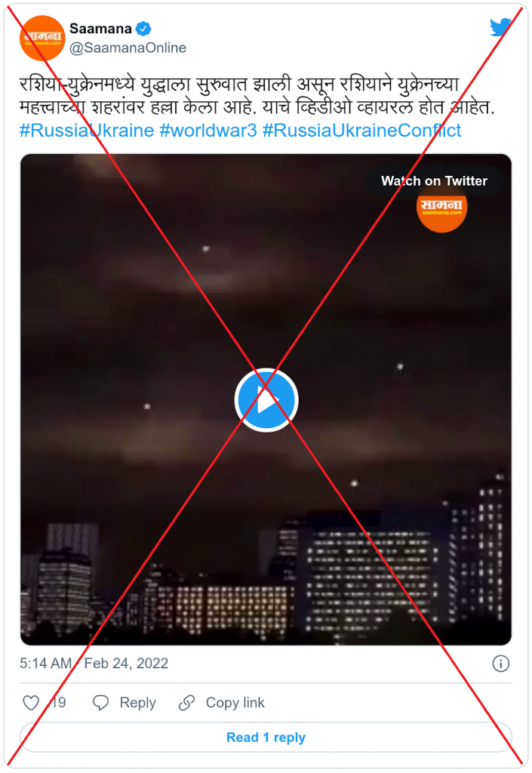Click the Reply speech bubble icon

pyautogui.click(x=100, y=703)
